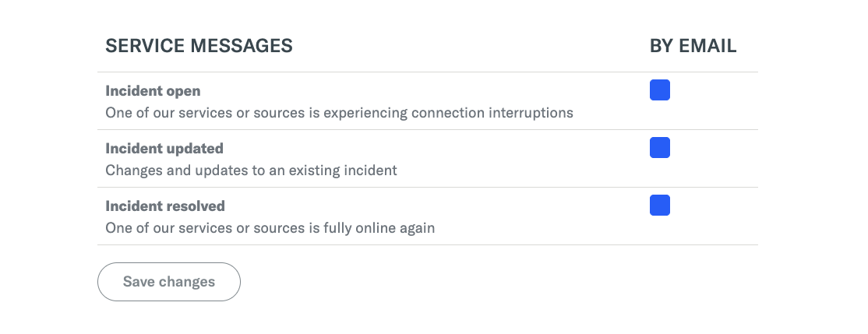Save changes to notification settings

point(169,282)
